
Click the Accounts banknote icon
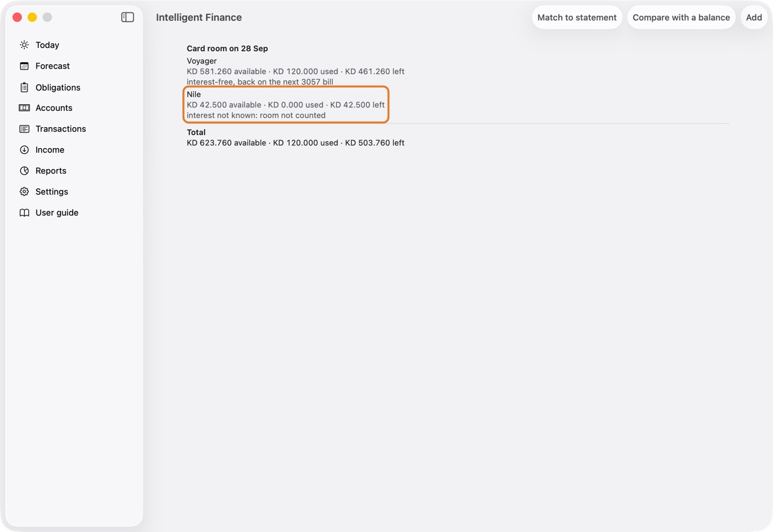pyautogui.click(x=24, y=108)
